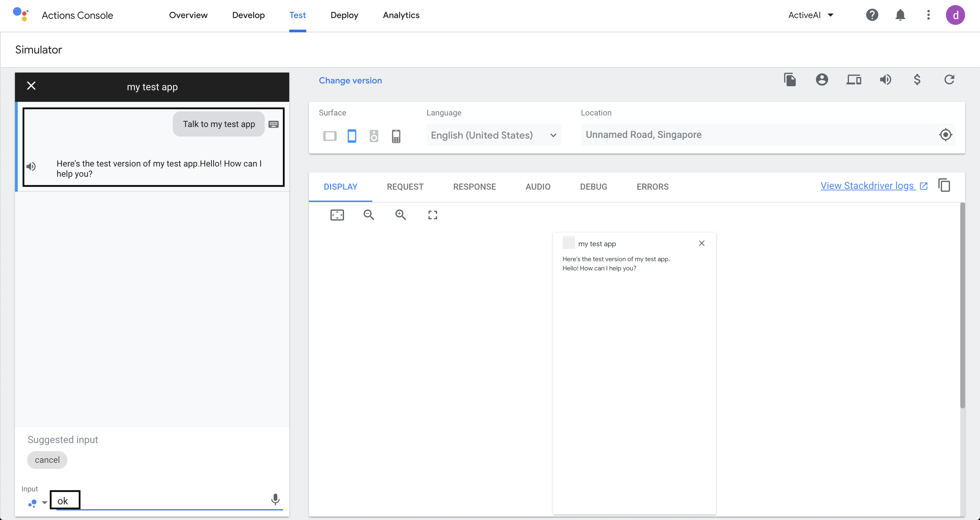Screen dimensions: 980x520
Task: Click the Actions Console title
Action: coord(77,15)
